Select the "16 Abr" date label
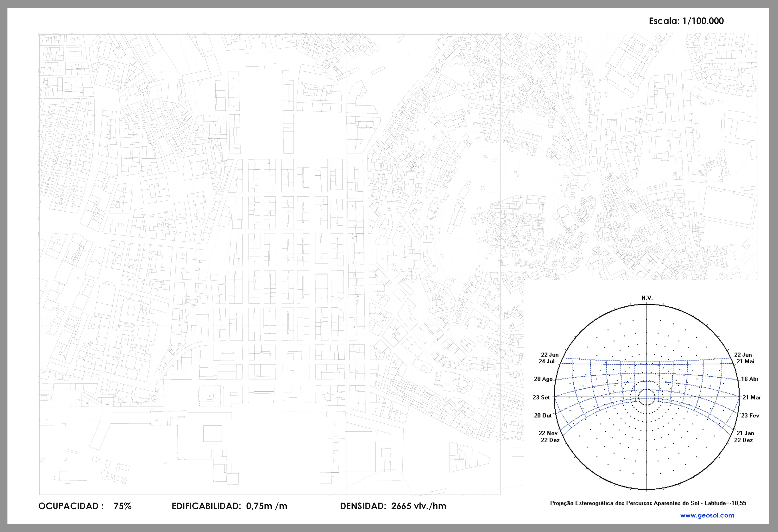This screenshot has width=778, height=532. [750, 379]
